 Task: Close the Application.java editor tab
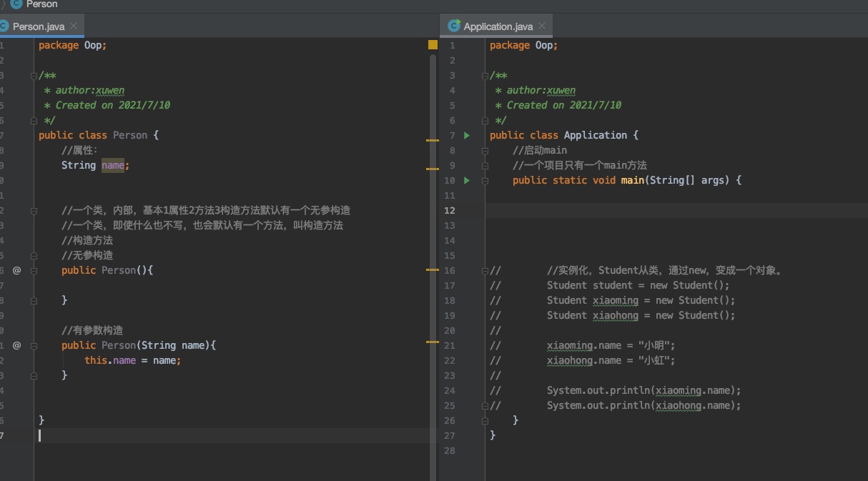542,26
